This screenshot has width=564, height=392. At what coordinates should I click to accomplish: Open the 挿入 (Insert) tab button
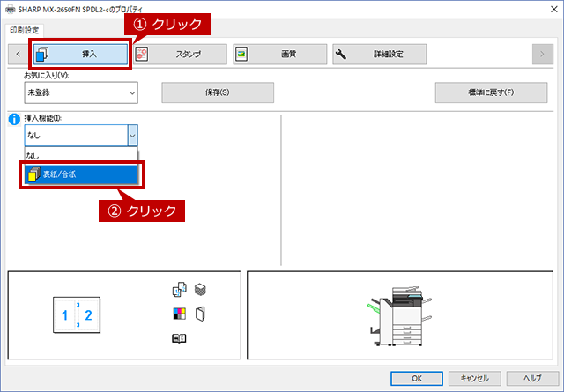[x=80, y=55]
